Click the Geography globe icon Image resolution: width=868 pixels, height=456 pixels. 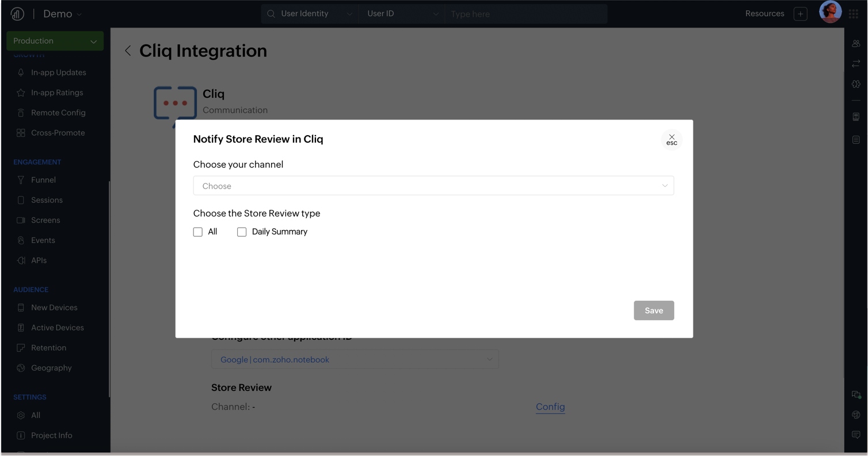pyautogui.click(x=21, y=368)
